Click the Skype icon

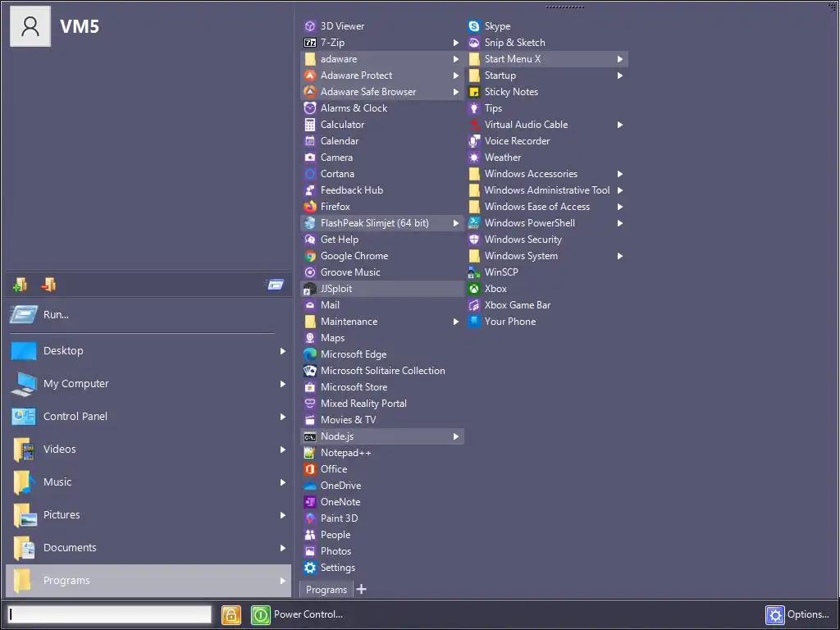pyautogui.click(x=473, y=25)
